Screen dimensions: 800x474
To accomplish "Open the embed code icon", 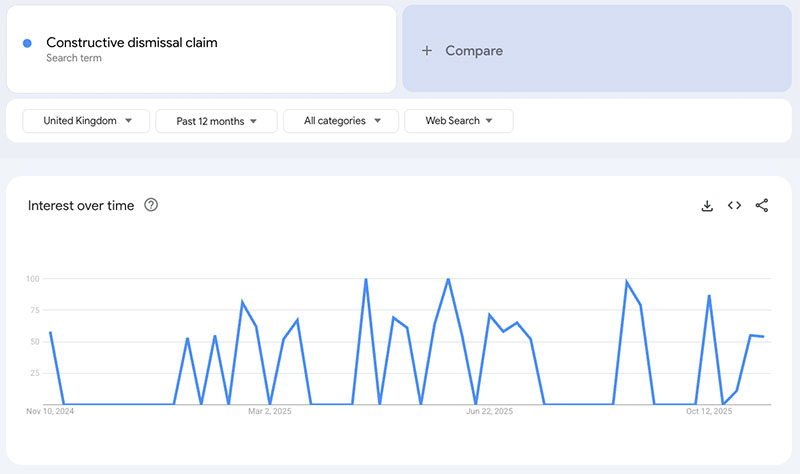I will (734, 206).
